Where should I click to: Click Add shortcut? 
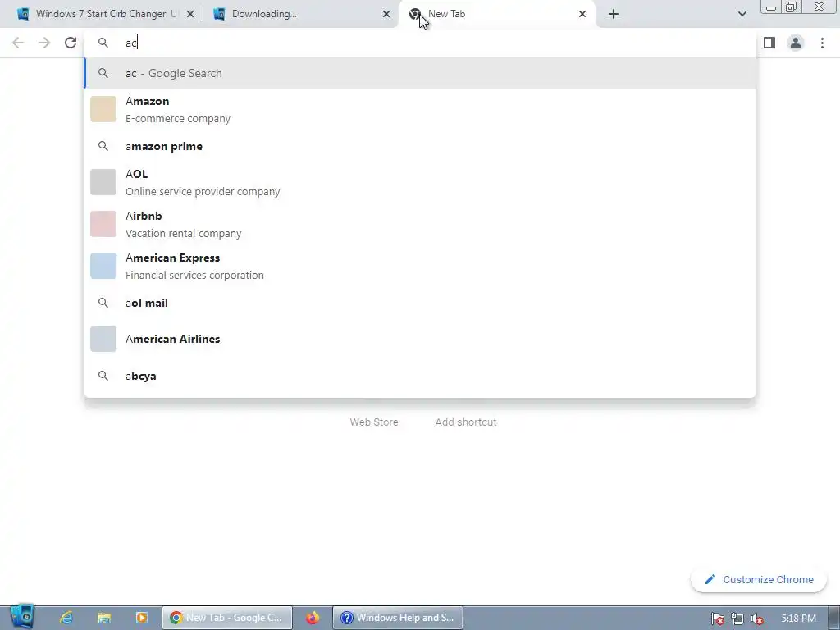466,422
